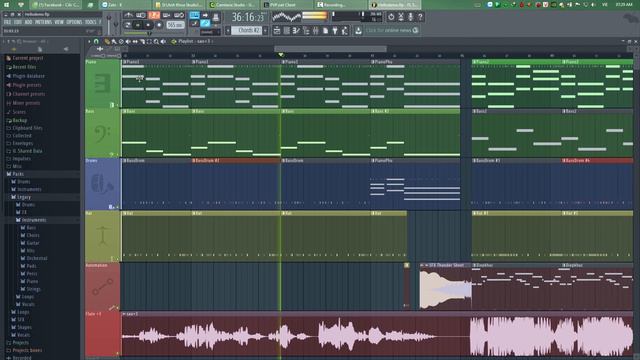This screenshot has width=640, height=360.
Task: Click the online news panel link
Action: click(392, 30)
